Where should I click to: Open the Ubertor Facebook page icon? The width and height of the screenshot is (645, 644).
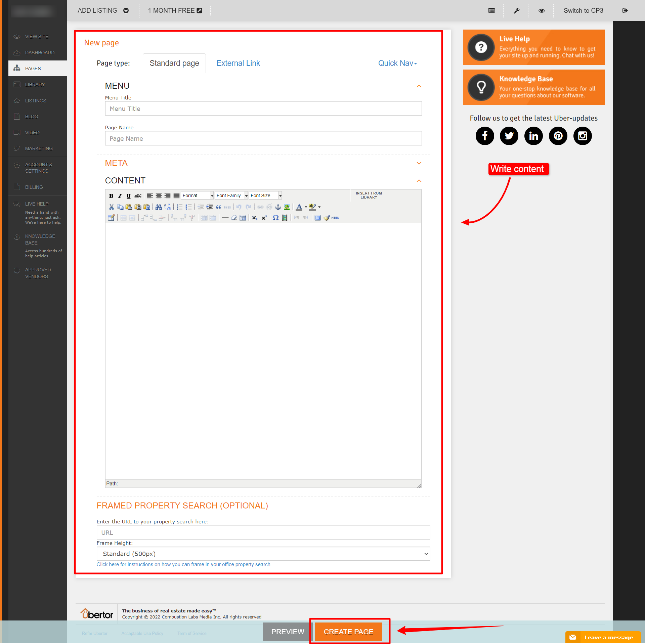tap(485, 136)
